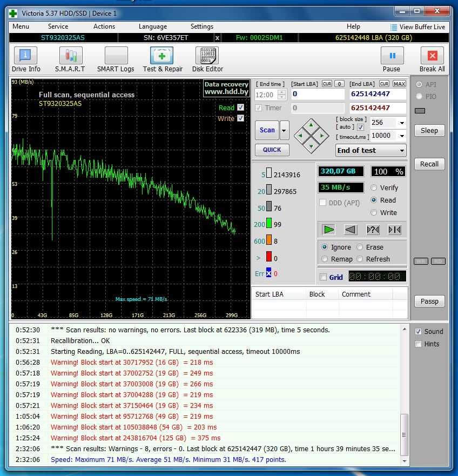Image resolution: width=458 pixels, height=476 pixels.
Task: Open the Service menu
Action: coord(58,26)
